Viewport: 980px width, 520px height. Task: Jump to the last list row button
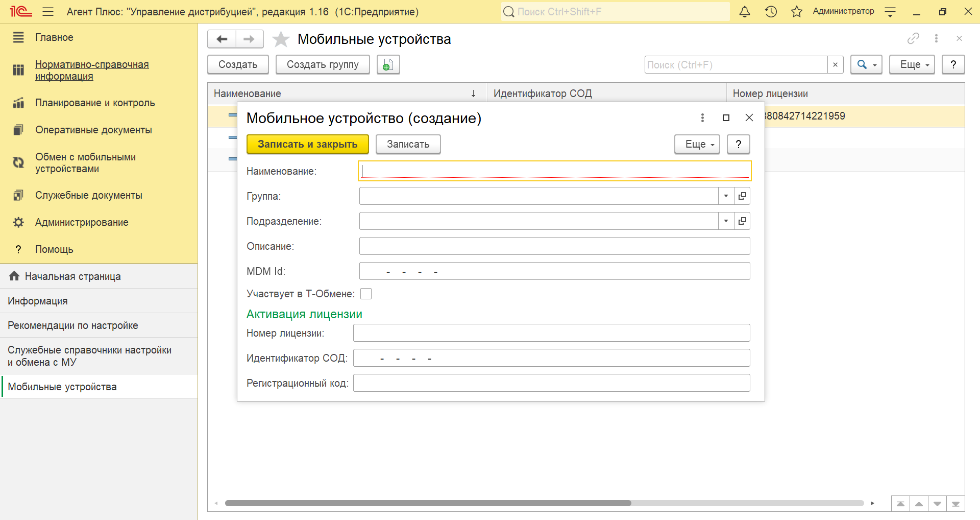[955, 504]
